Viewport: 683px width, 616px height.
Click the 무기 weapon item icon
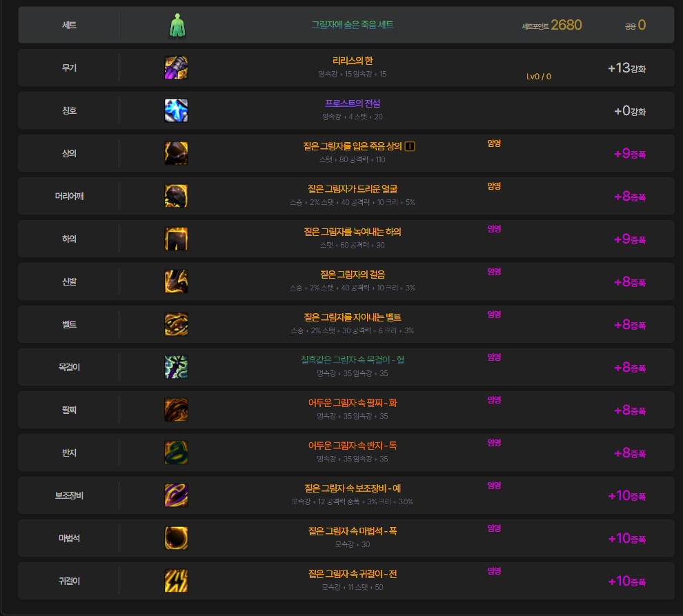click(176, 68)
